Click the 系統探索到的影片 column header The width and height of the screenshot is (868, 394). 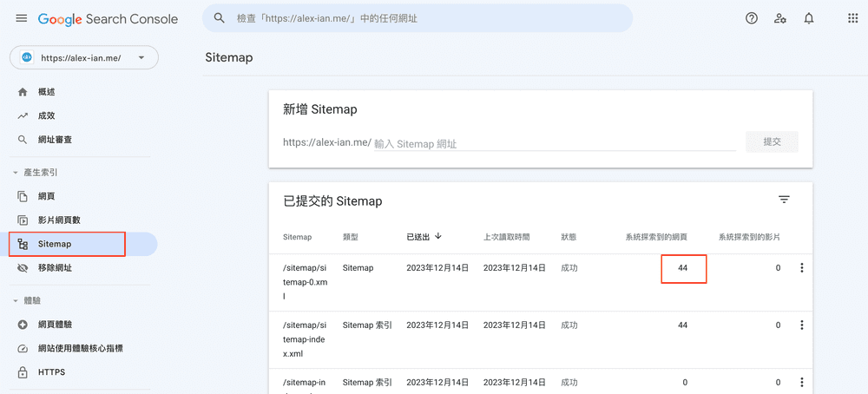(750, 237)
